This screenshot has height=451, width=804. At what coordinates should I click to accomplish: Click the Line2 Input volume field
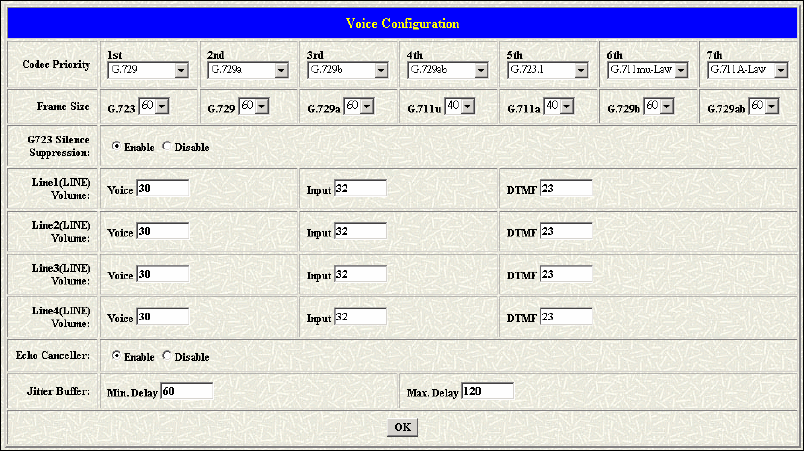[360, 231]
